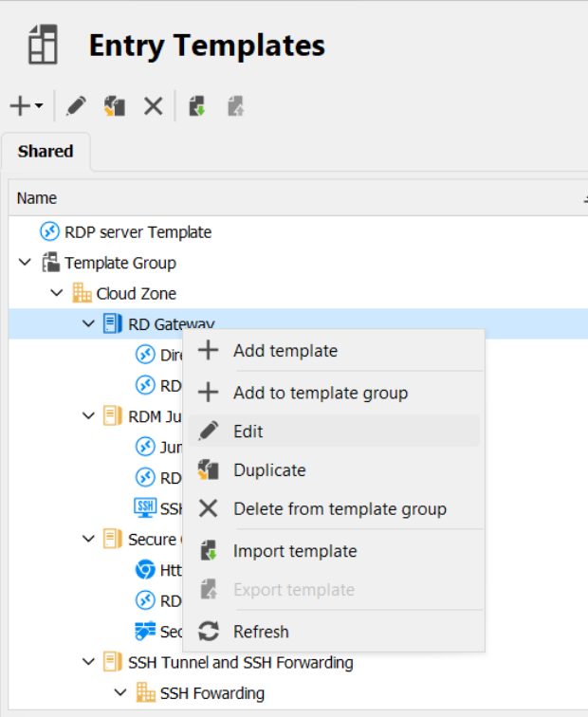The width and height of the screenshot is (588, 717).
Task: Choose Delete from template group
Action: (x=339, y=509)
